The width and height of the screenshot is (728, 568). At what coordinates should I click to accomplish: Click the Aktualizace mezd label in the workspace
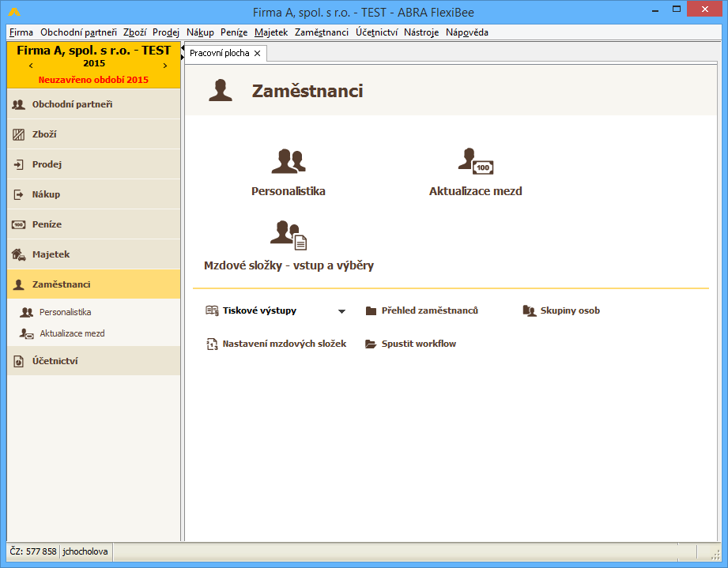(475, 191)
